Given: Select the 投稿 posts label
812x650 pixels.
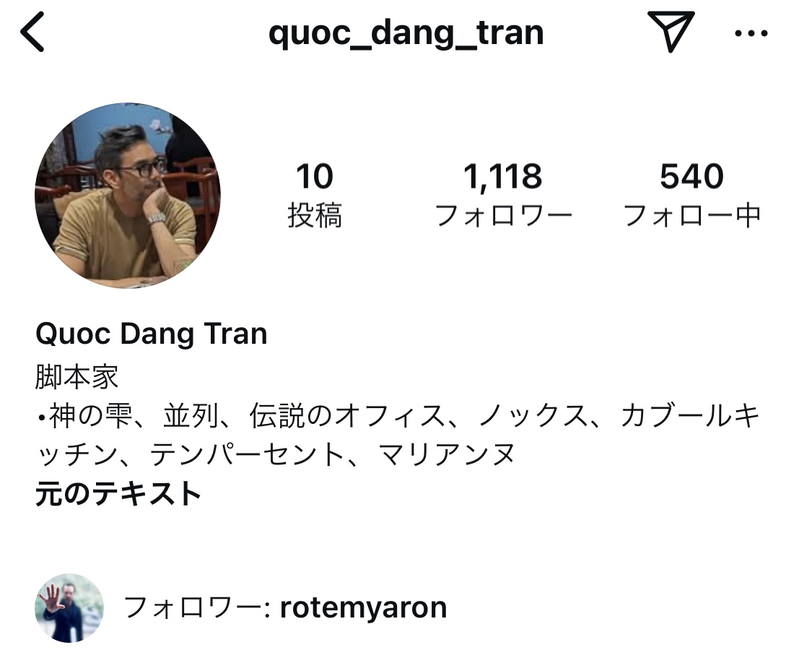Looking at the screenshot, I should point(315,215).
